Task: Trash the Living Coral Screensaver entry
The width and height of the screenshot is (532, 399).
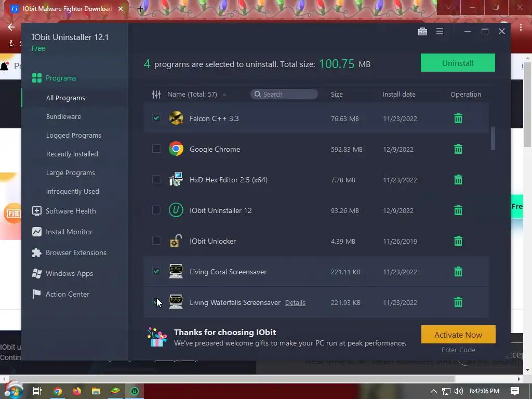Action: (458, 272)
